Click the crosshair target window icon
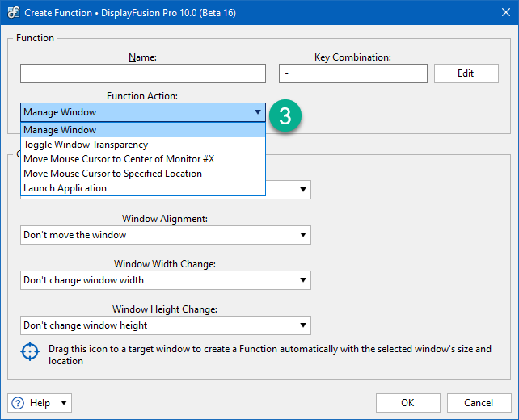Viewport: 519px width, 420px height. point(30,351)
